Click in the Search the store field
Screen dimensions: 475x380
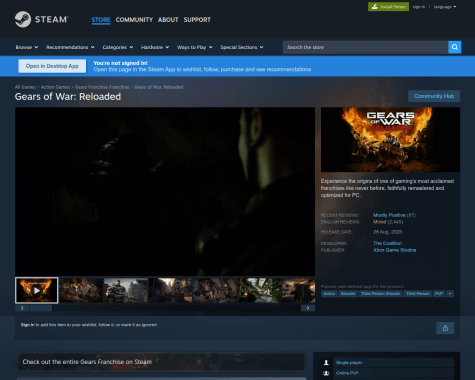(x=365, y=47)
